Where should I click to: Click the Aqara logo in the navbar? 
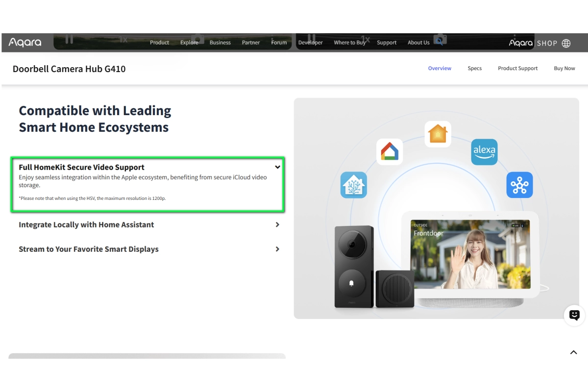[x=25, y=43]
